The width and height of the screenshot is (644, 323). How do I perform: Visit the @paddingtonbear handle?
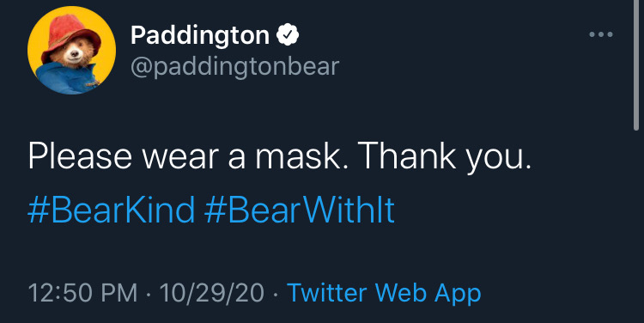click(235, 66)
